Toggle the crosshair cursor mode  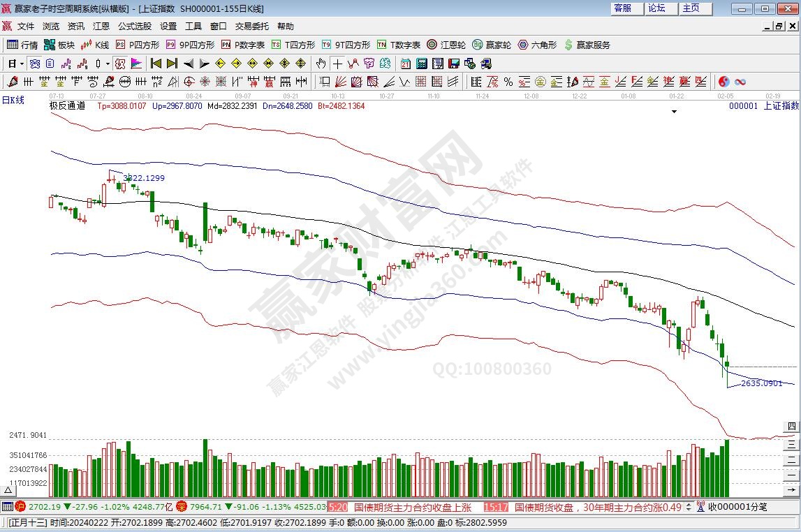coord(337,64)
